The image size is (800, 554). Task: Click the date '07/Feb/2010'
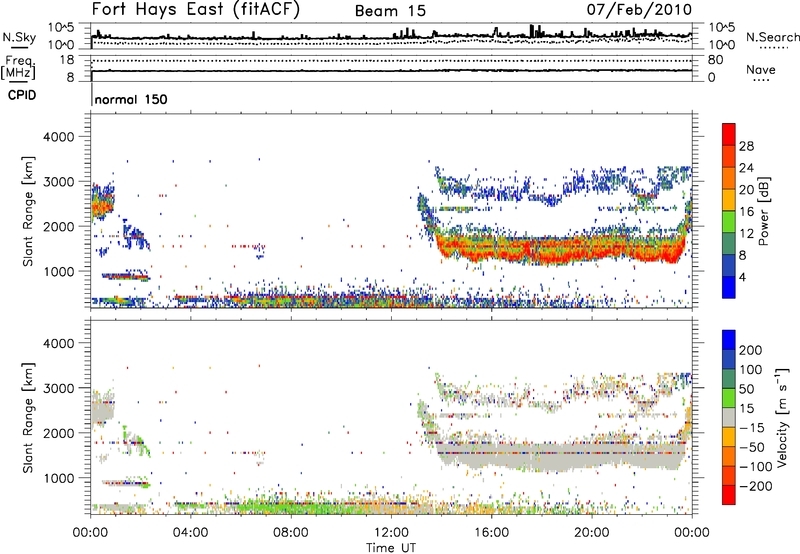coord(639,9)
